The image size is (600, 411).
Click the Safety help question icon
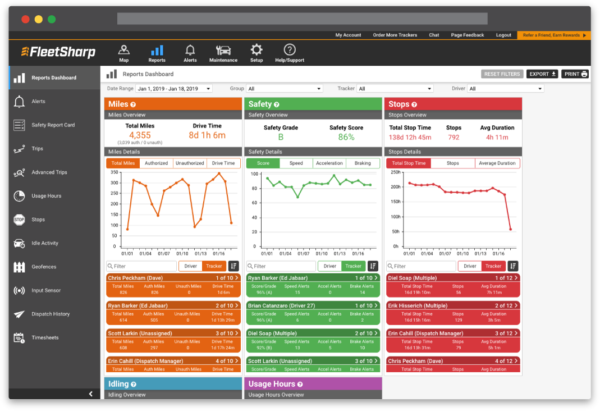point(276,104)
